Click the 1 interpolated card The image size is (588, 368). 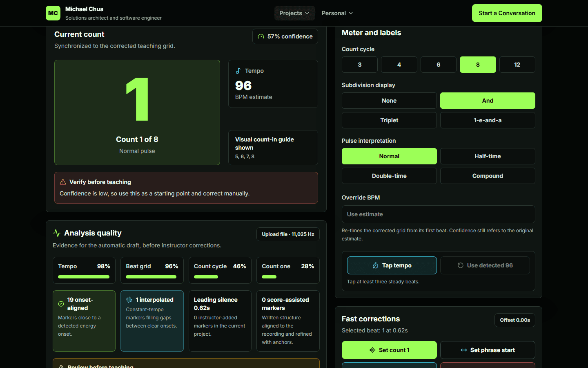pos(152,321)
